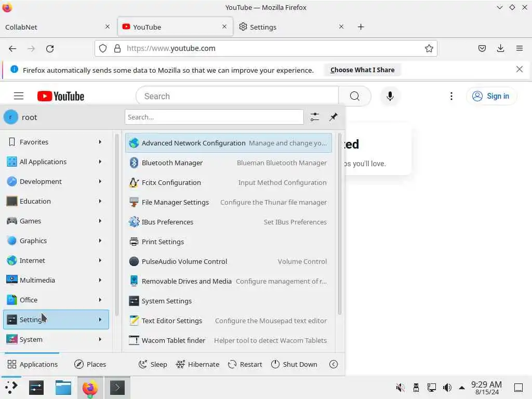Show more session actions arrow
The height and width of the screenshot is (399, 532).
[x=334, y=364]
